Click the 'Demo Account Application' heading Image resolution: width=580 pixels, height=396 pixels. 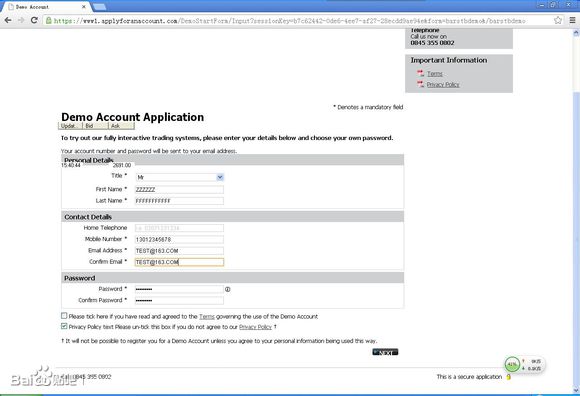point(132,117)
